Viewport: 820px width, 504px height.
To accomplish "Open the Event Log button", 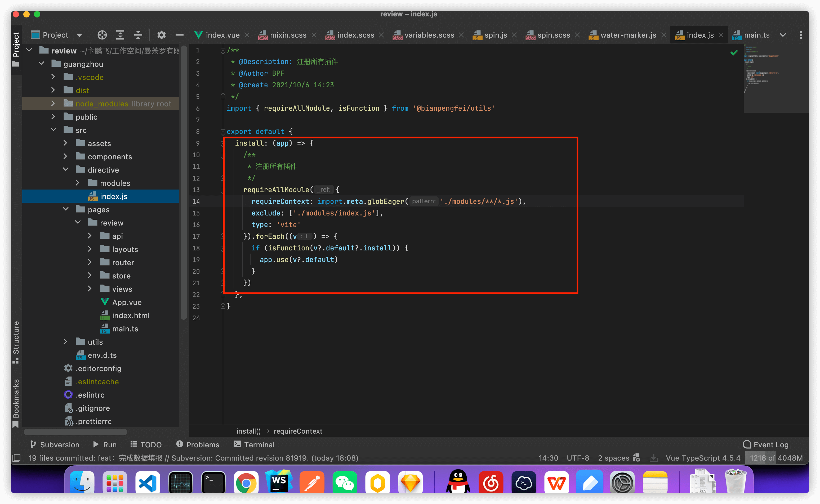I will [766, 445].
